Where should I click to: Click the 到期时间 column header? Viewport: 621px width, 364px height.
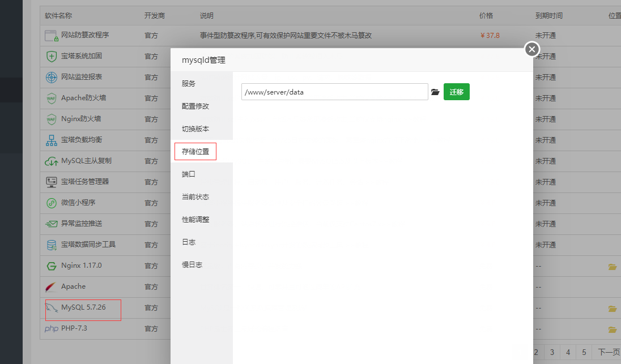coord(549,15)
